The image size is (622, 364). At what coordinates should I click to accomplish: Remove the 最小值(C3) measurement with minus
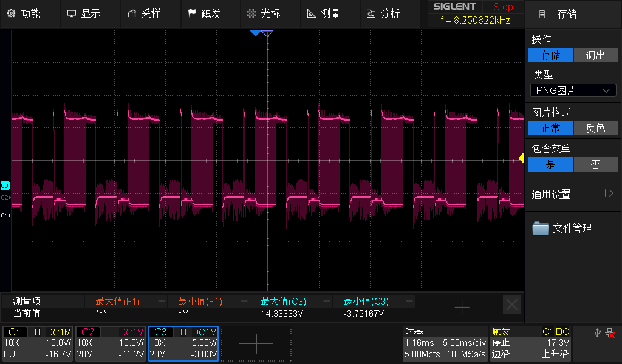pos(409,301)
